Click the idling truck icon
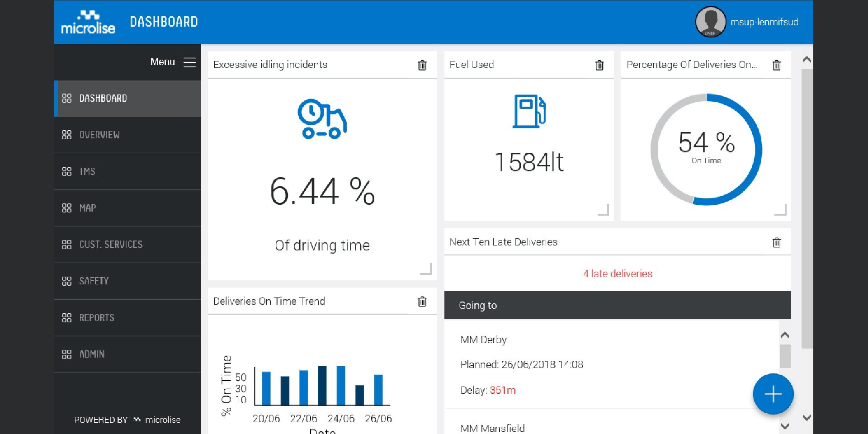 click(322, 118)
